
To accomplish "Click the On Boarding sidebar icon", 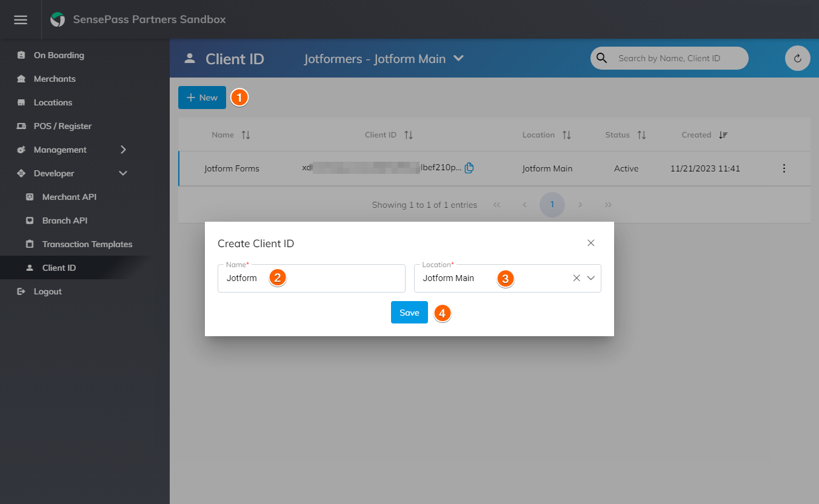I will pyautogui.click(x=21, y=55).
